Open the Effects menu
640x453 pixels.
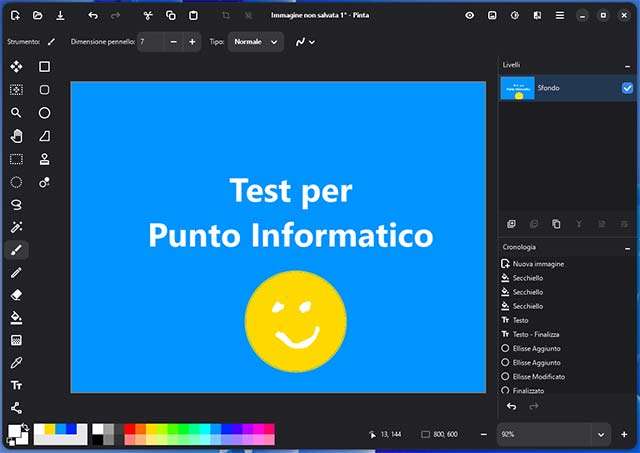tap(537, 16)
